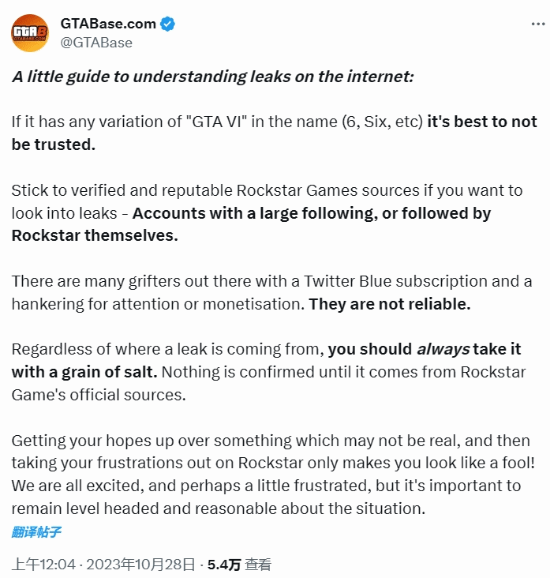
Task: Click the line mentioning "GTA VI" in the name
Action: click(x=274, y=122)
